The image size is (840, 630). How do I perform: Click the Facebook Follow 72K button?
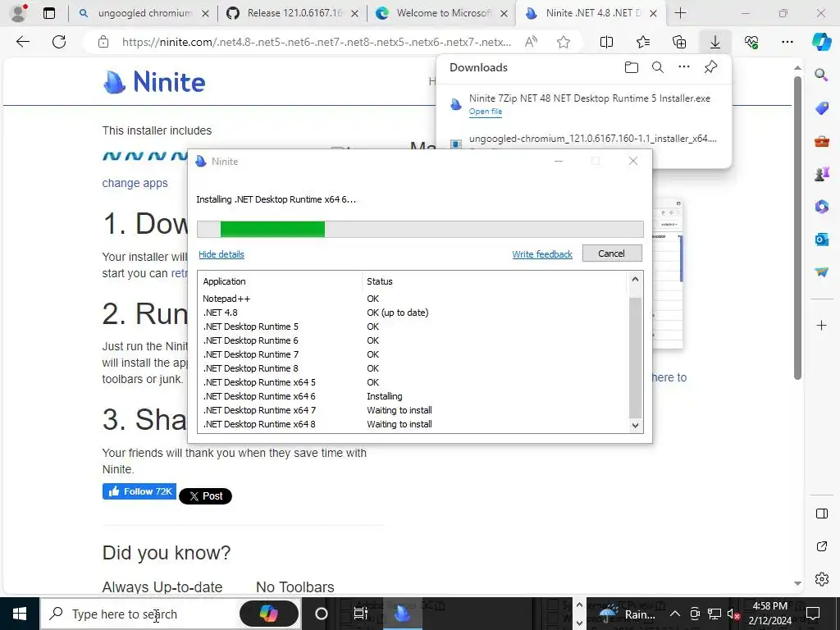139,491
